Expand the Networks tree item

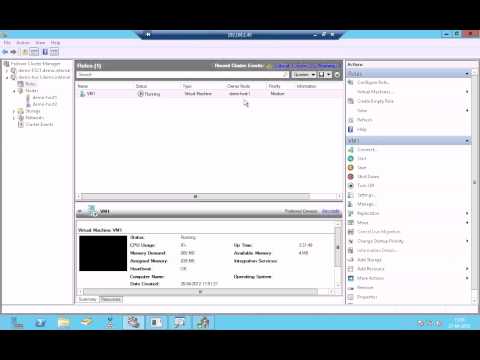coord(14,118)
